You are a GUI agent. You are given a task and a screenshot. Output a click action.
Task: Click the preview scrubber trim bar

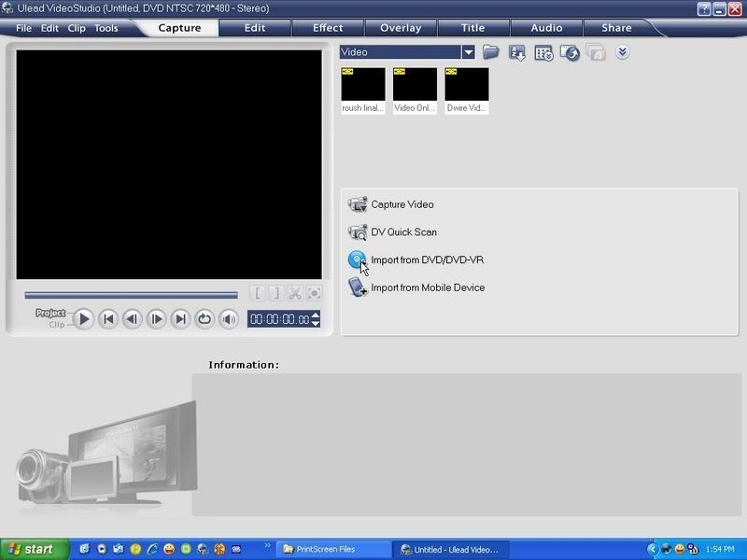point(131,295)
